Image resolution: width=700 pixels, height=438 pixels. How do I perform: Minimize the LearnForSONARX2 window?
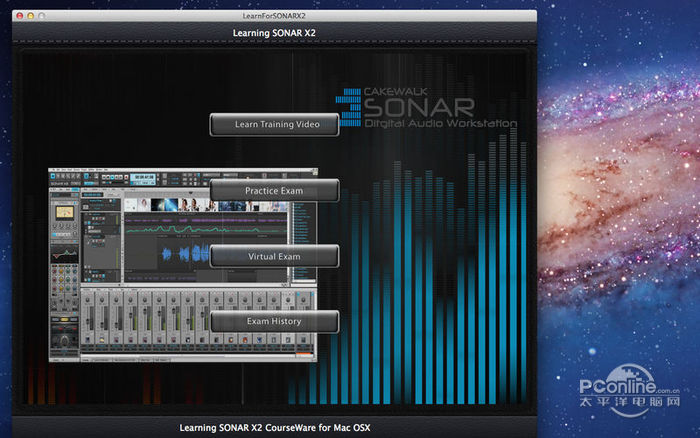[30, 16]
